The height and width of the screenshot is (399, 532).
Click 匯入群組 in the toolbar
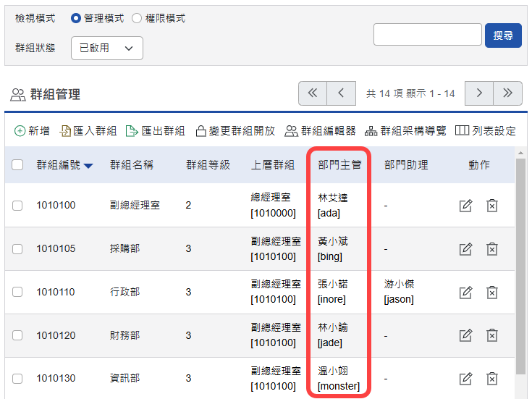(x=88, y=131)
